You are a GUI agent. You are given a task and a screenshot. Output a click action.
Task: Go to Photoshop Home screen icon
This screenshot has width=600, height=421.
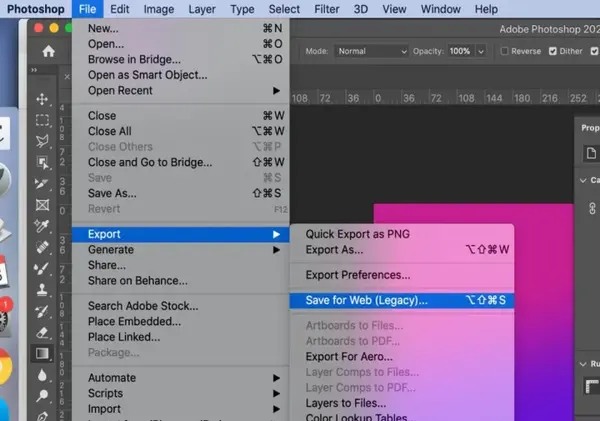pos(49,51)
